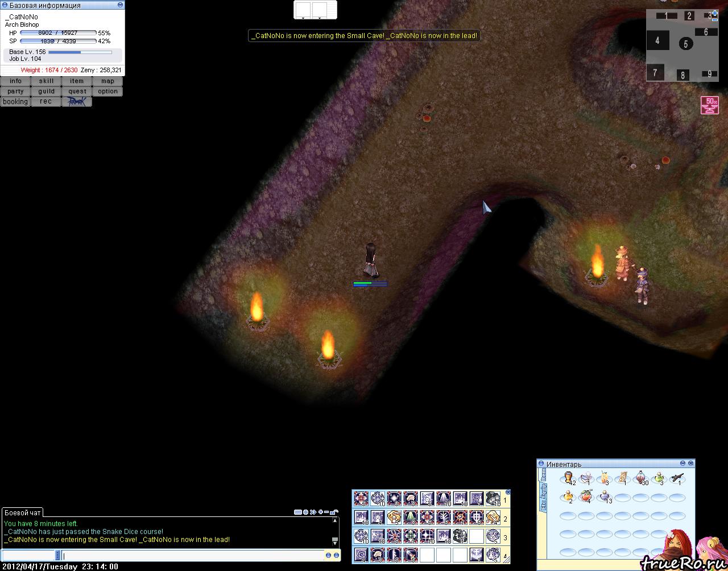Close the Инвентарь window

click(x=690, y=464)
